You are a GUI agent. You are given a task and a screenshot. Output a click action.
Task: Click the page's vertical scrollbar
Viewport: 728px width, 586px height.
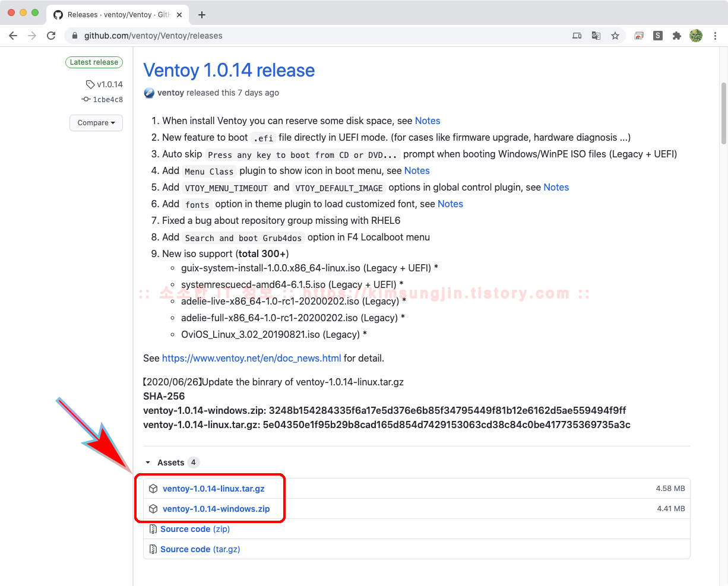[723, 113]
